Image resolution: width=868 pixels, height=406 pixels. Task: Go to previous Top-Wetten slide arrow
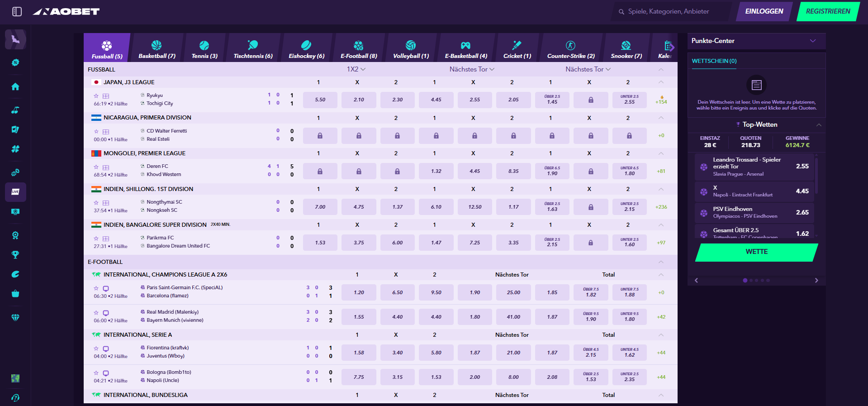coord(697,281)
